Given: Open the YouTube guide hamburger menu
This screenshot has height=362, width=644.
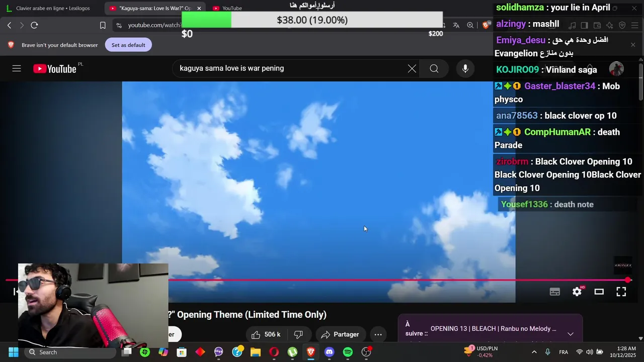Looking at the screenshot, I should point(17,68).
